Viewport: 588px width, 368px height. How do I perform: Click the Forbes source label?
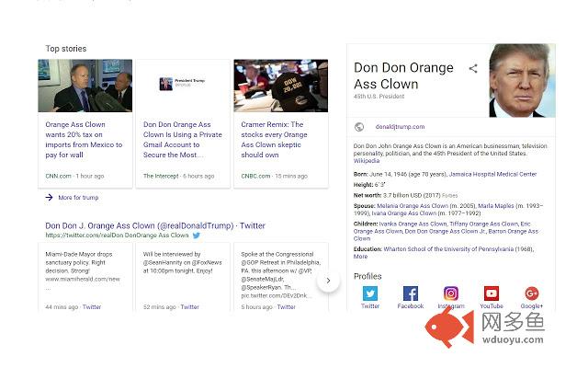tap(449, 195)
